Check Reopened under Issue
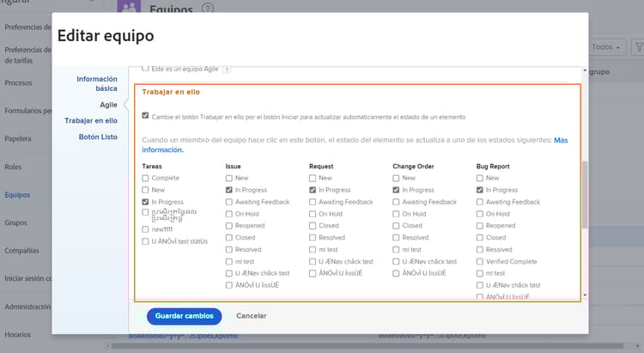The image size is (644, 353). pyautogui.click(x=229, y=226)
